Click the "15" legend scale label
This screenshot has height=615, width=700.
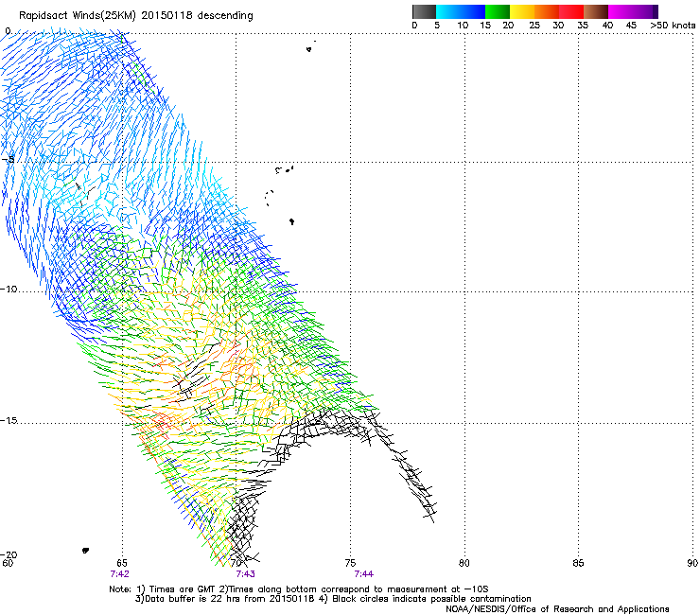click(x=485, y=26)
